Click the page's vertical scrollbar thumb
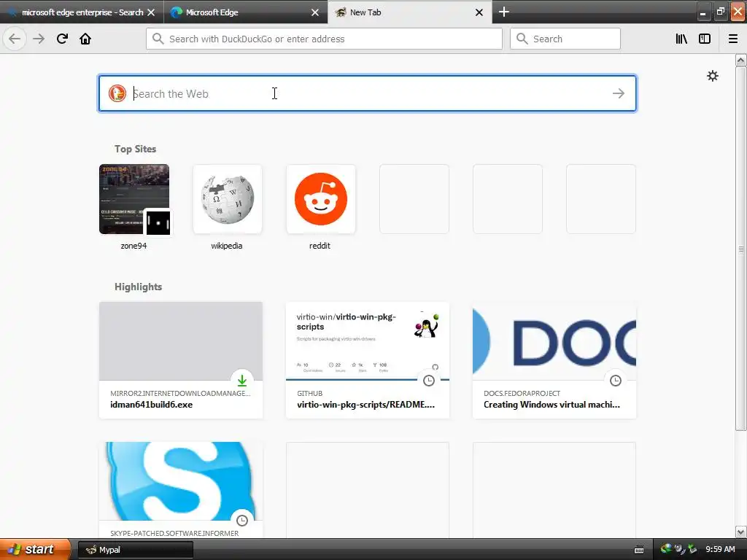This screenshot has height=560, width=747. (741, 249)
